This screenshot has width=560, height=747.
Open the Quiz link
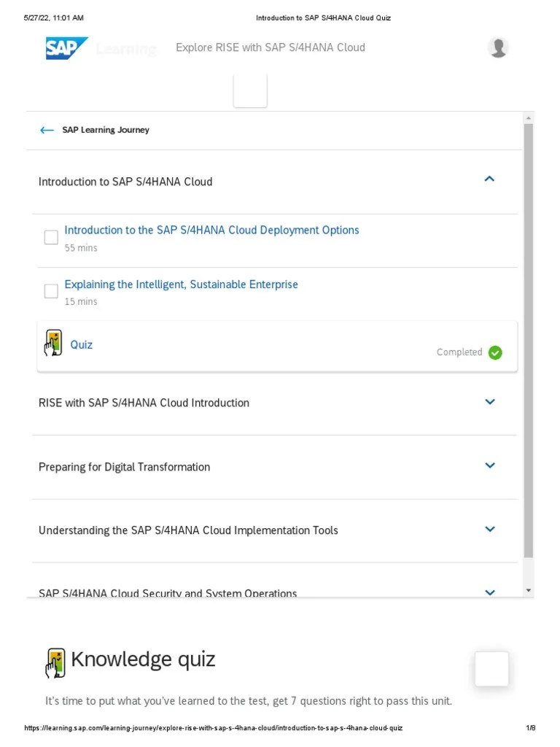pos(82,344)
